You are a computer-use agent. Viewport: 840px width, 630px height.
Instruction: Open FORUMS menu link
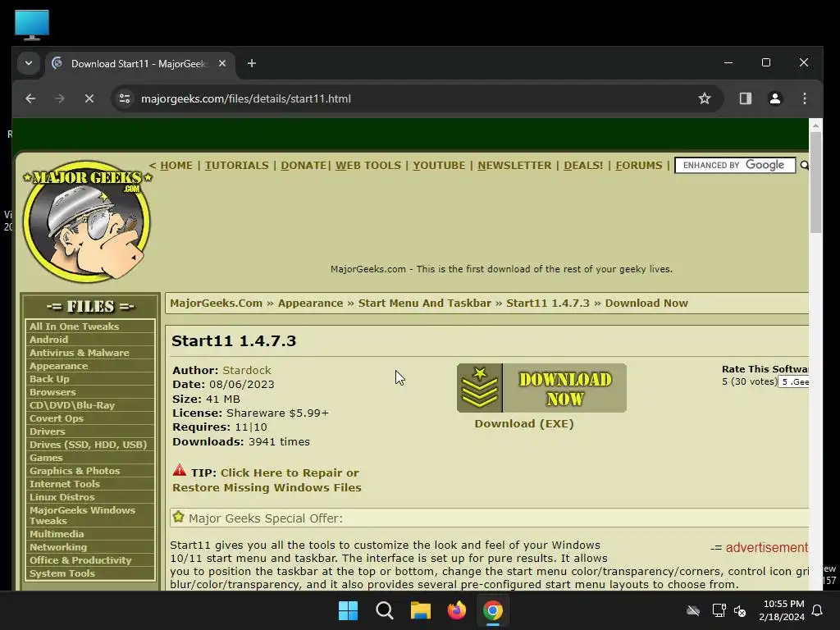[639, 166]
